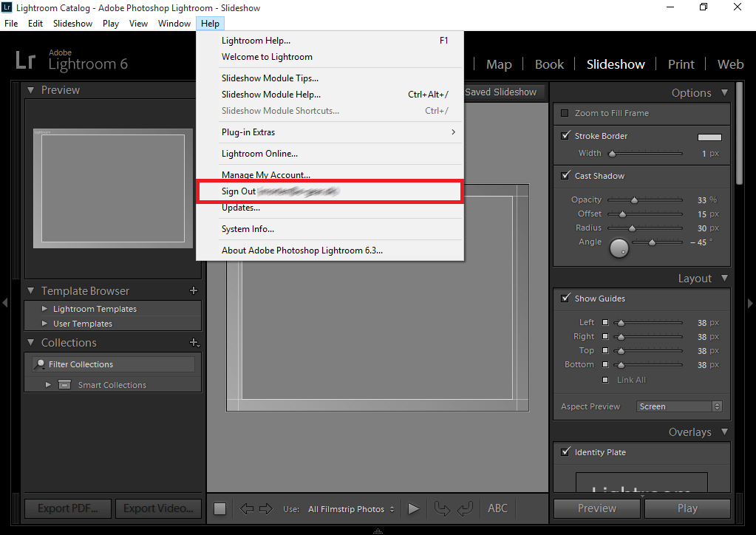Viewport: 756px width, 535px height.
Task: Click the toolbar play triangle icon
Action: [x=414, y=508]
